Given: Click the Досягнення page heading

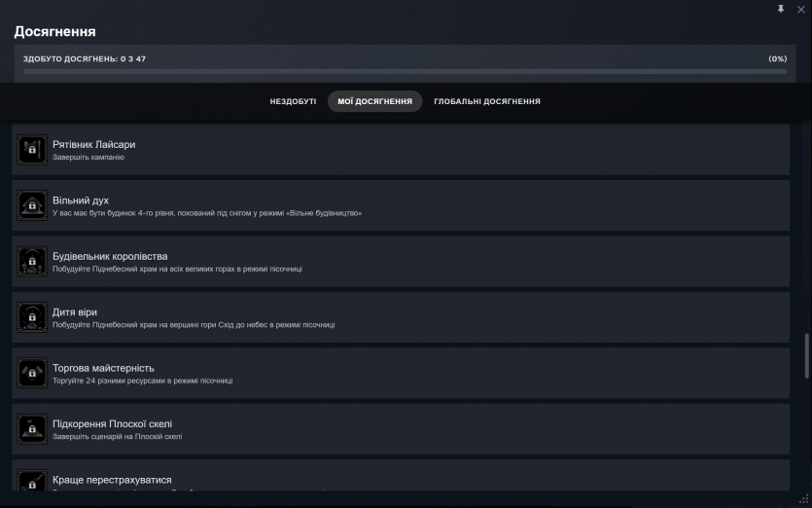Looking at the screenshot, I should pyautogui.click(x=54, y=32).
